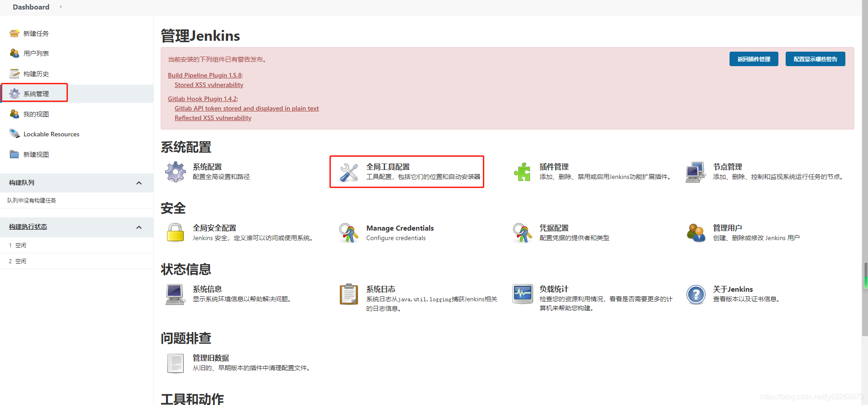Open the 凭据配置 title link
The image size is (868, 405).
pos(554,228)
